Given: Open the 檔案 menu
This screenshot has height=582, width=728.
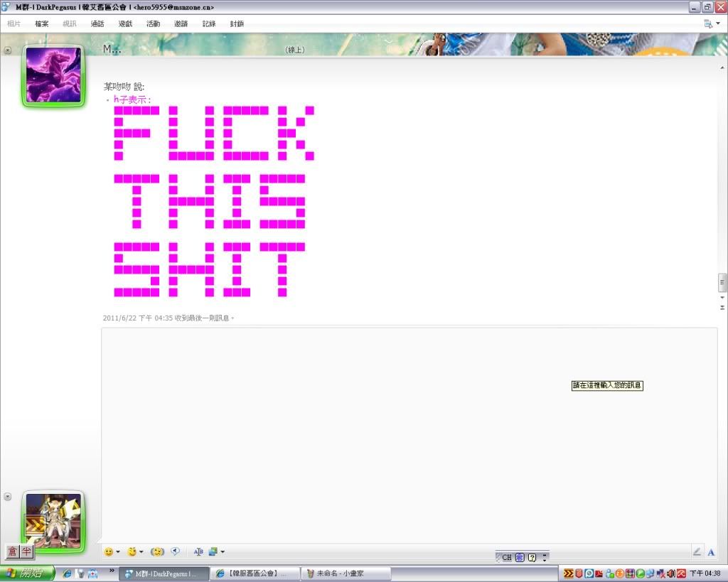Looking at the screenshot, I should (x=42, y=23).
